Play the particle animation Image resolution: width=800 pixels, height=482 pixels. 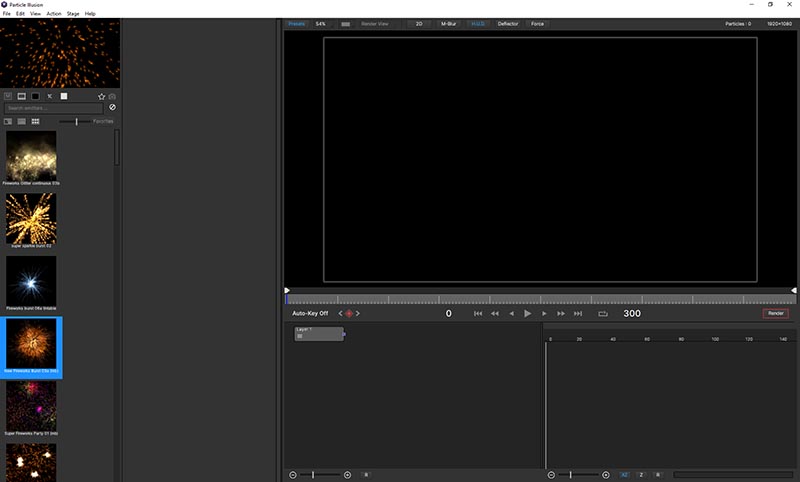(528, 314)
